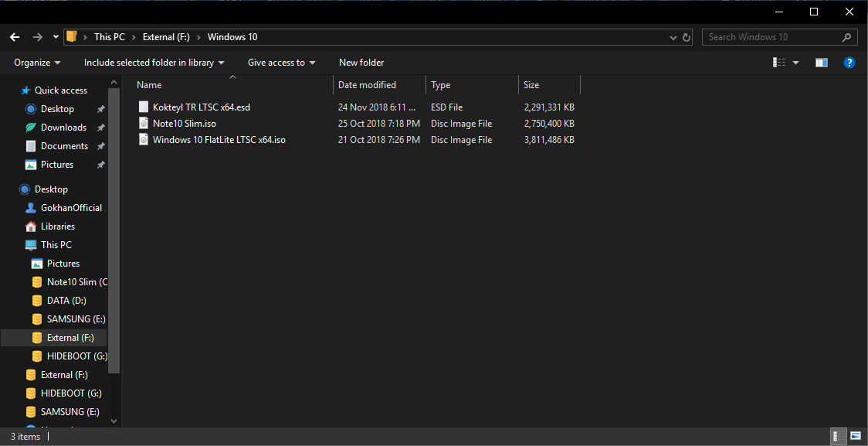Screen dimensions: 868x446
Task: Click the pin icon beside Documents
Action: [100, 146]
